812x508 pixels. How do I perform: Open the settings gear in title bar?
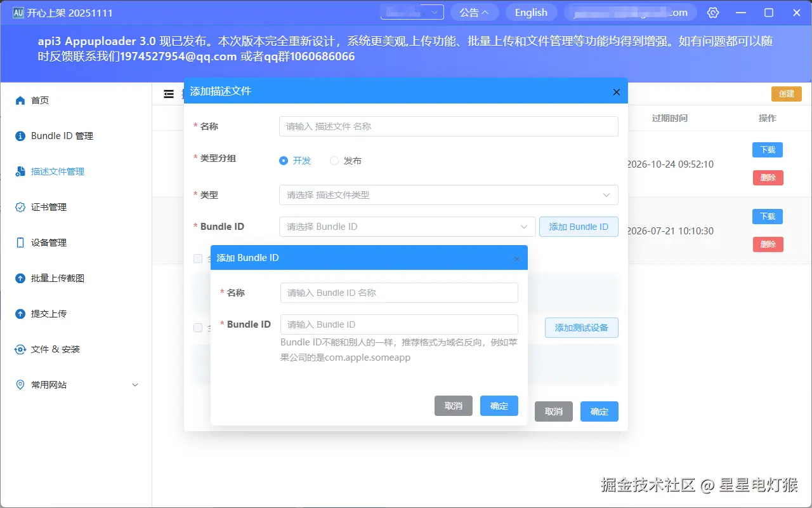click(x=712, y=12)
